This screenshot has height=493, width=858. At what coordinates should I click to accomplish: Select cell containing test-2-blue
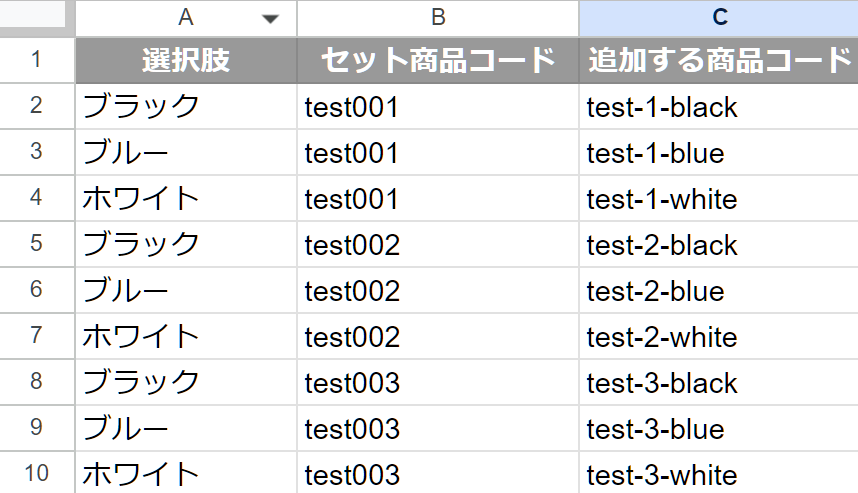point(655,291)
